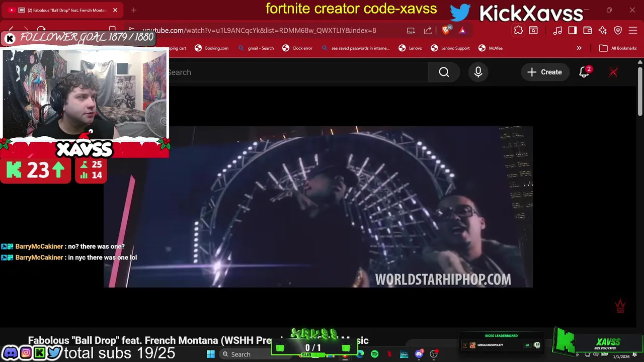The image size is (644, 362).
Task: Open the All Bookmarks folder
Action: point(618,48)
